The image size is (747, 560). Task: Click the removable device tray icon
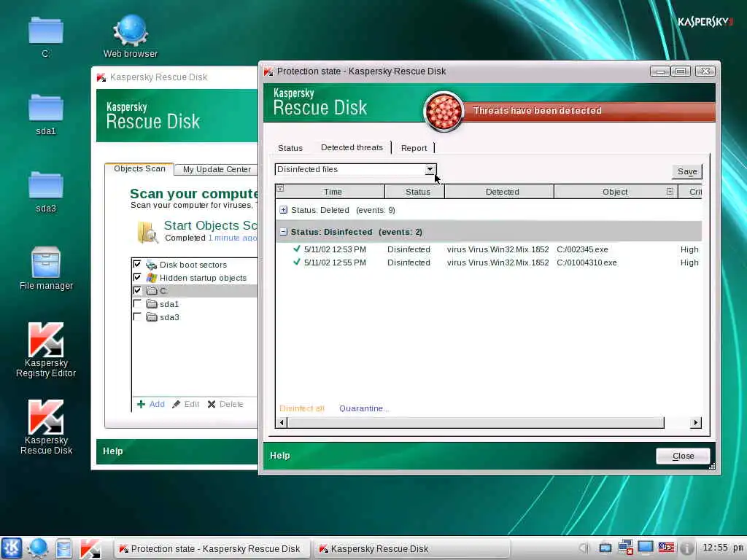pyautogui.click(x=605, y=548)
